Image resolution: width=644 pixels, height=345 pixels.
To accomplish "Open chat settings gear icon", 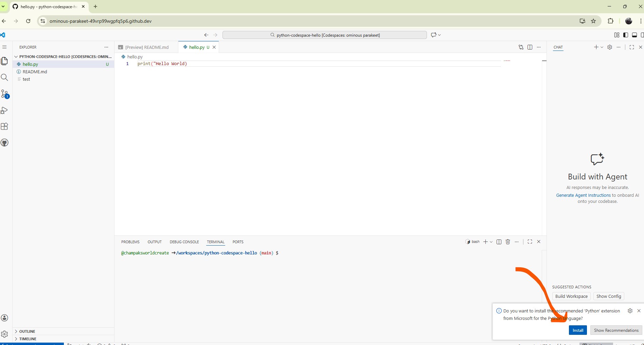I will coord(610,47).
